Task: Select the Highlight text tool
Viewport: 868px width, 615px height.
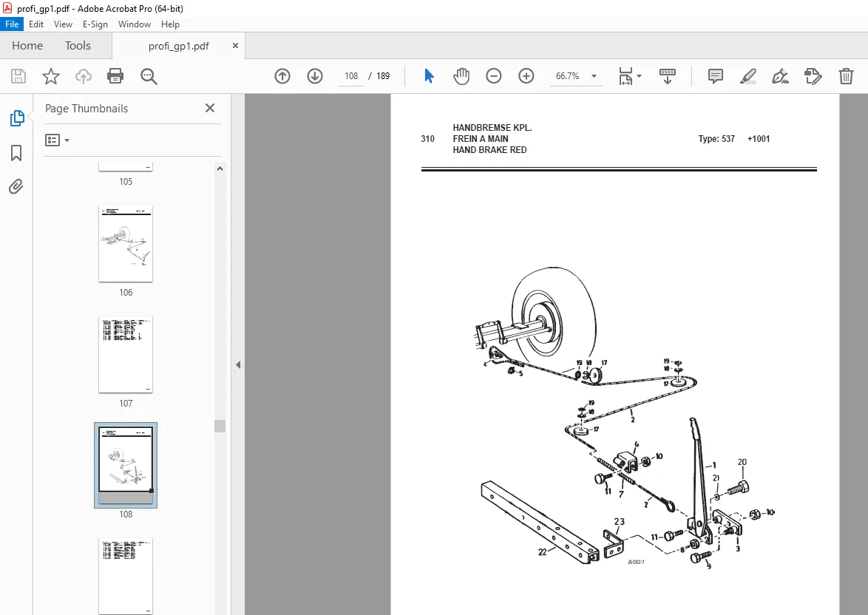Action: [x=748, y=76]
